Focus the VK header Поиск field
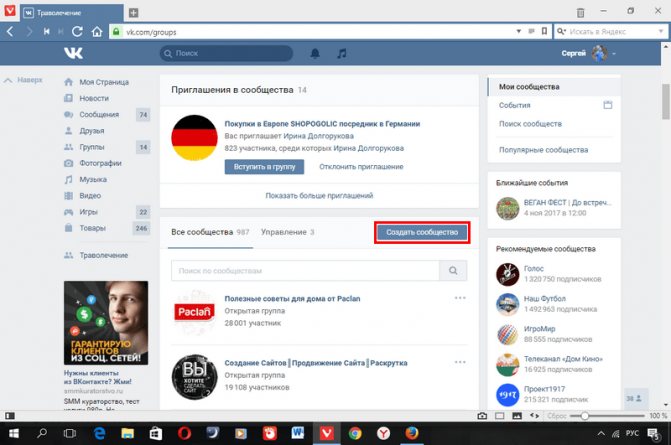 (226, 53)
